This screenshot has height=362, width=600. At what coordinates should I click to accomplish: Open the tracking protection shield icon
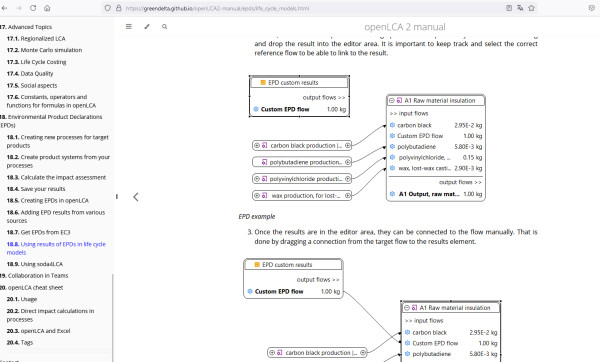pyautogui.click(x=108, y=8)
